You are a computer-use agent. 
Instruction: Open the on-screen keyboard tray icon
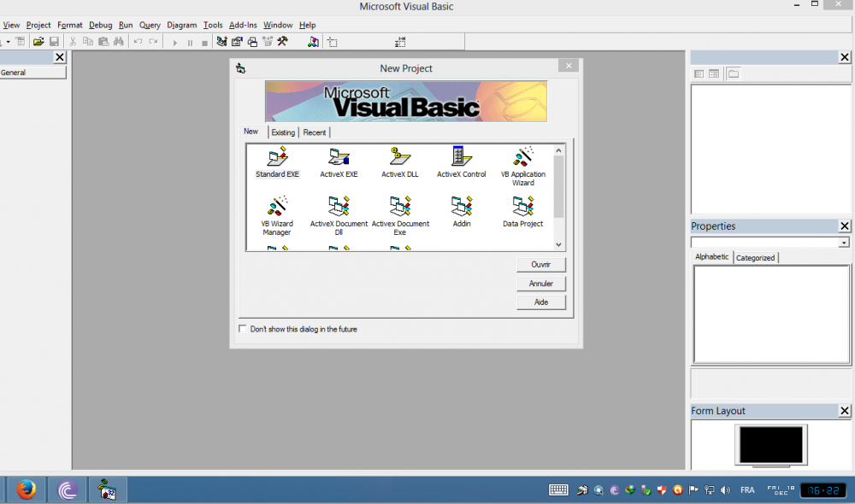(x=558, y=489)
